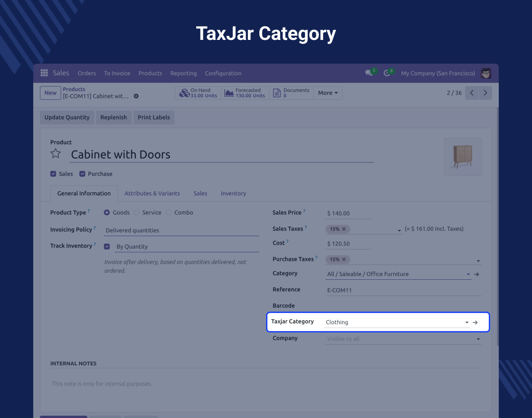Edit the Cabinet with Doors name field
This screenshot has width=532, height=418.
[x=222, y=155]
